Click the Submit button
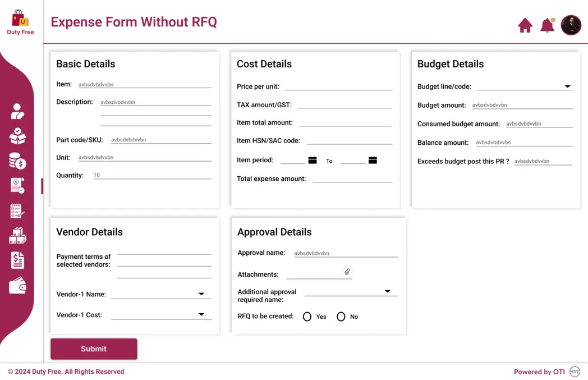Screen dimensions: 588x380 click(x=94, y=349)
